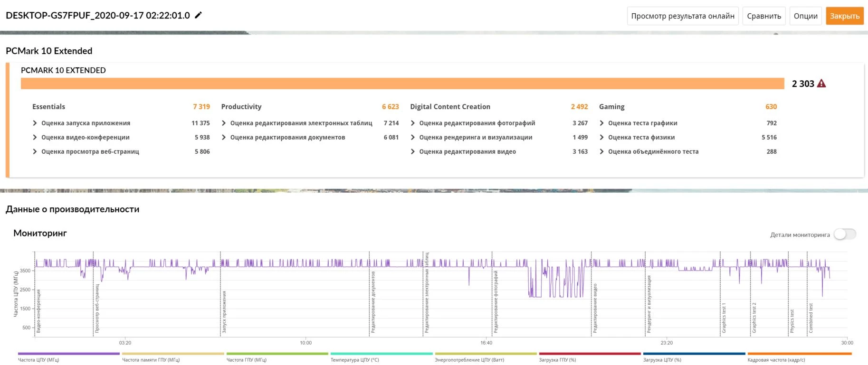This screenshot has height=365, width=868.
Task: Click the Graphics test 2 marker
Action: [754, 318]
